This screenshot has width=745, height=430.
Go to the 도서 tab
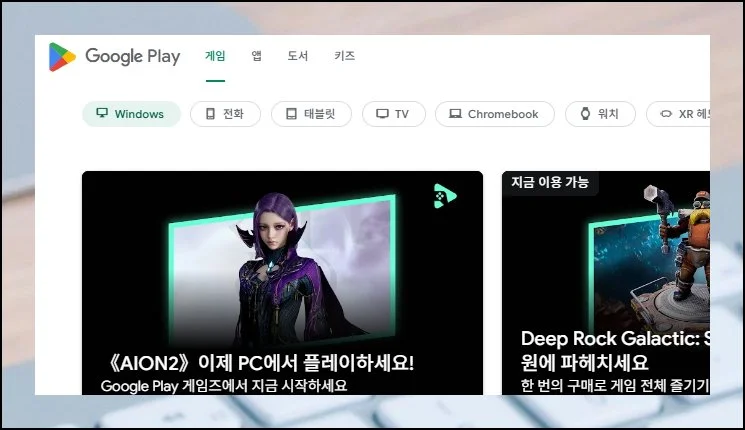[x=297, y=57]
